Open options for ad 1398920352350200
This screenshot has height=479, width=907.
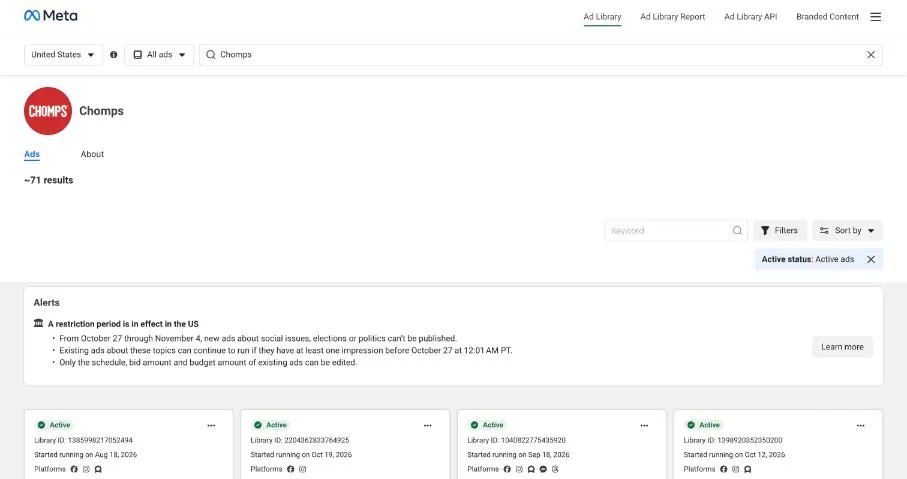point(860,425)
